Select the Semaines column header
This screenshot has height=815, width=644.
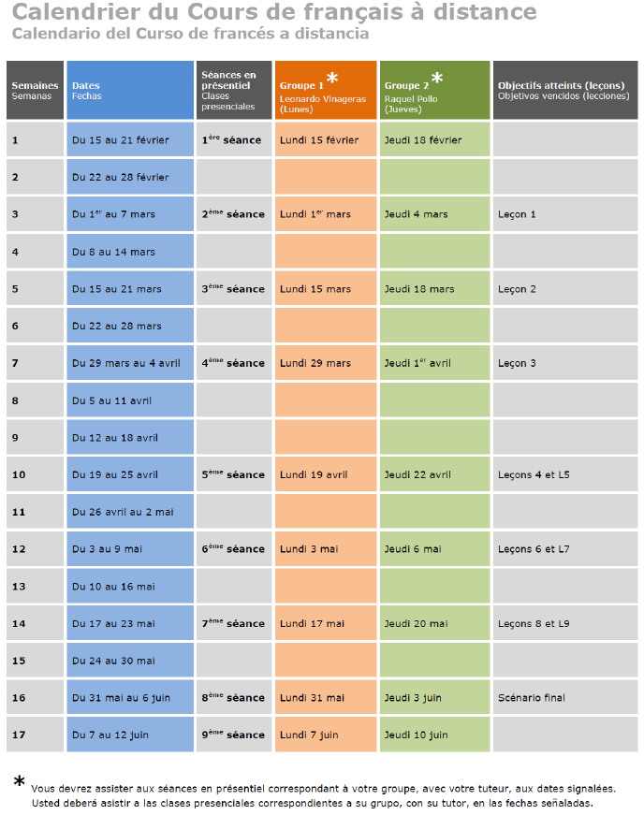pos(35,90)
